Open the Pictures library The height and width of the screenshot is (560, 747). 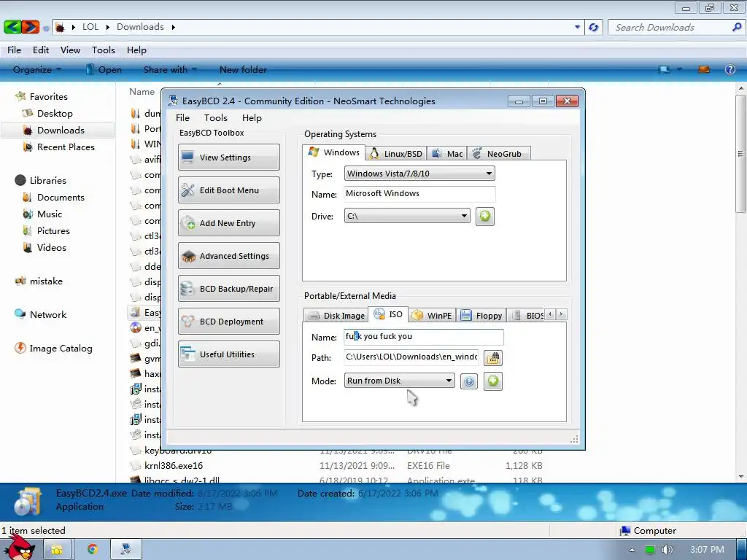coord(53,230)
